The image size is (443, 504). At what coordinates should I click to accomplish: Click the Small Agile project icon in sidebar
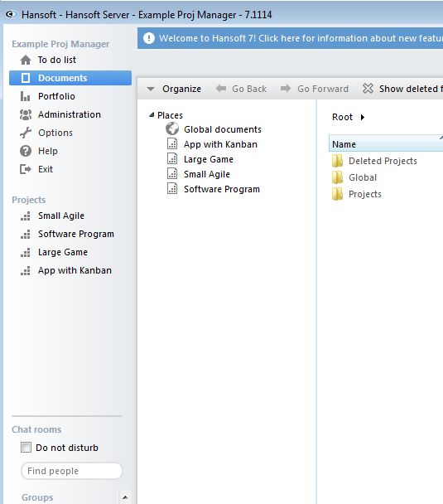coord(26,216)
